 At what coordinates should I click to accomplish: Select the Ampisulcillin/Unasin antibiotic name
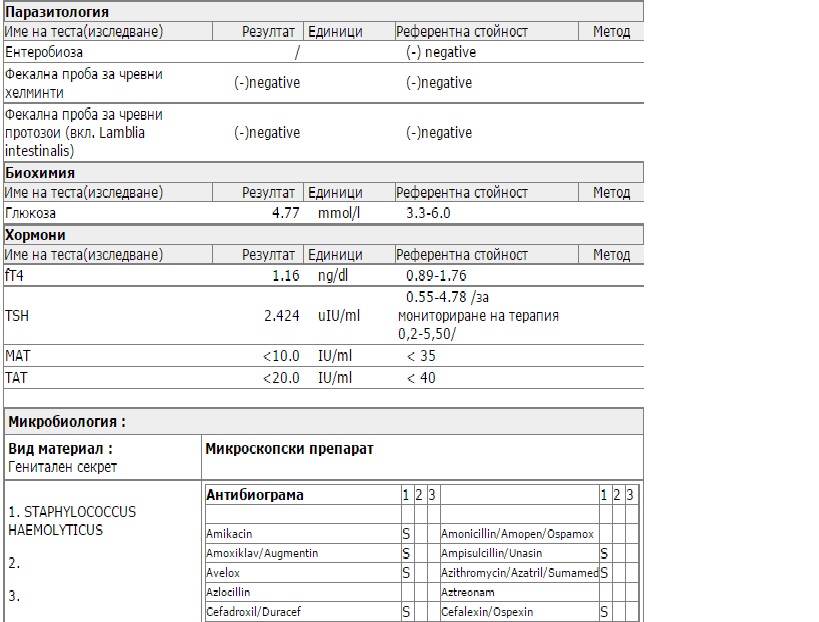point(492,553)
